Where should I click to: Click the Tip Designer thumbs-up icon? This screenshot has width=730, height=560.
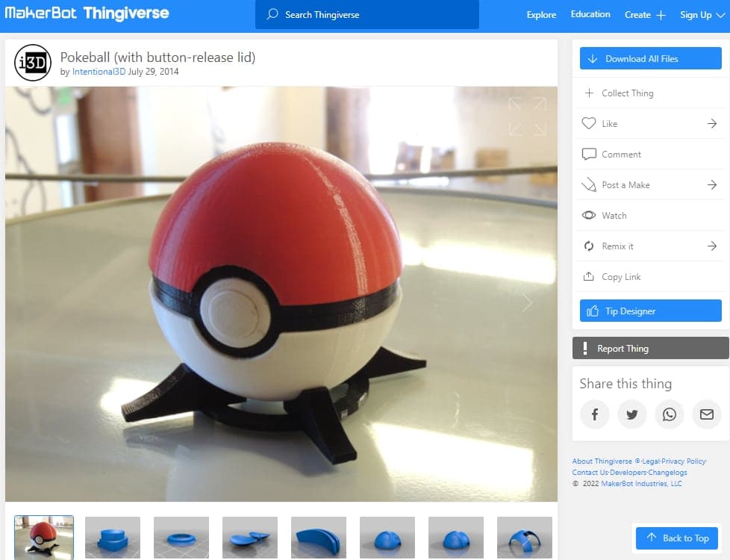(x=592, y=311)
